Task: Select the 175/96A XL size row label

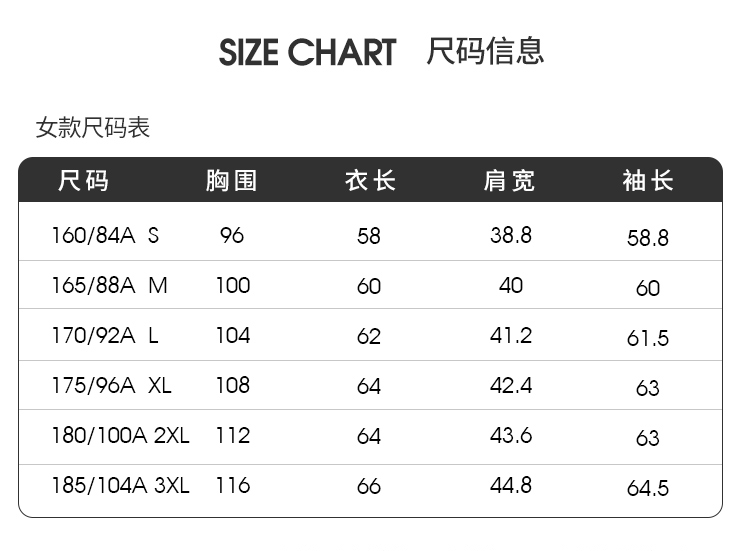Action: coord(111,386)
